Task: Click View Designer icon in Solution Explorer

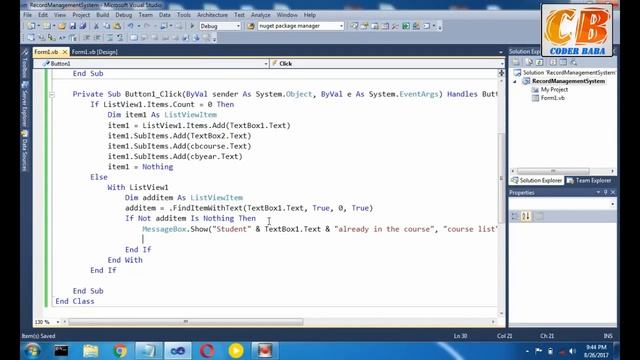Action: (x=563, y=62)
